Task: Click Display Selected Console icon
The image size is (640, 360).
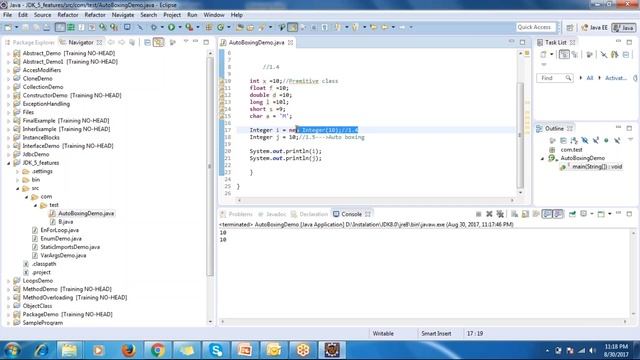Action: coord(583,214)
